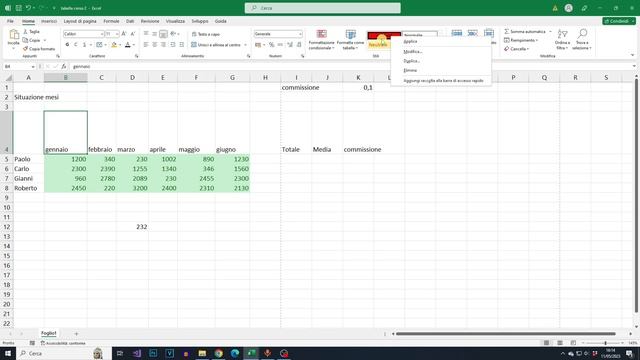Open the font color dropdown arrow
This screenshot has width=640, height=360.
tap(133, 45)
